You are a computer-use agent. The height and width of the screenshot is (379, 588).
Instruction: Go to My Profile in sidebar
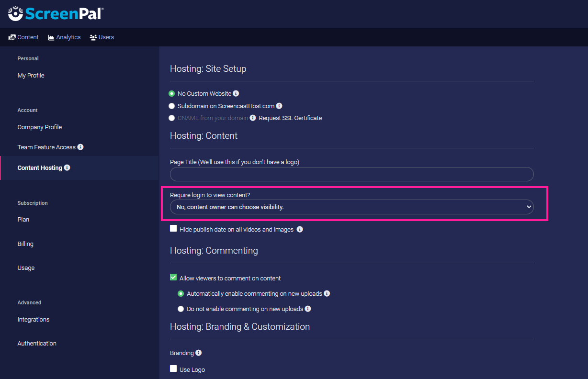(31, 76)
